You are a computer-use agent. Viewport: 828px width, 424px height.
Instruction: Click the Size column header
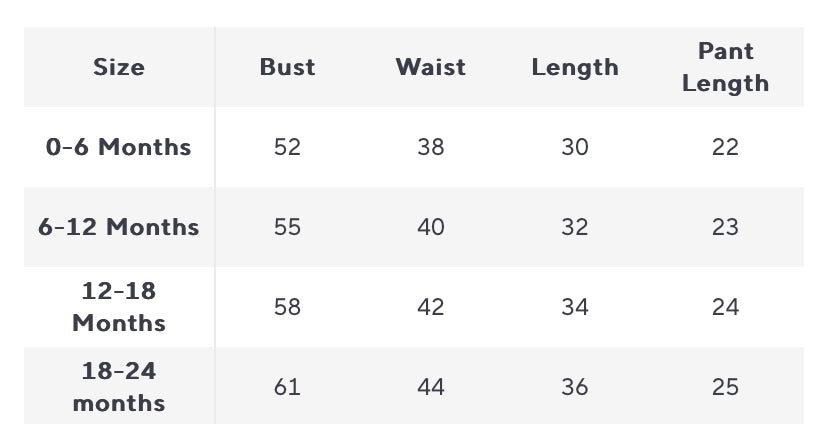point(119,67)
